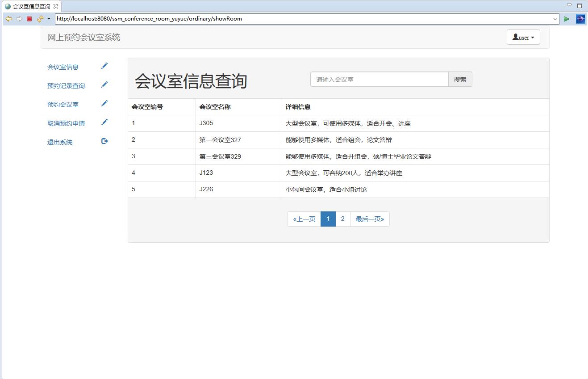Click the pencil icon next to 取消预约申请
Image resolution: width=588 pixels, height=379 pixels.
104,122
